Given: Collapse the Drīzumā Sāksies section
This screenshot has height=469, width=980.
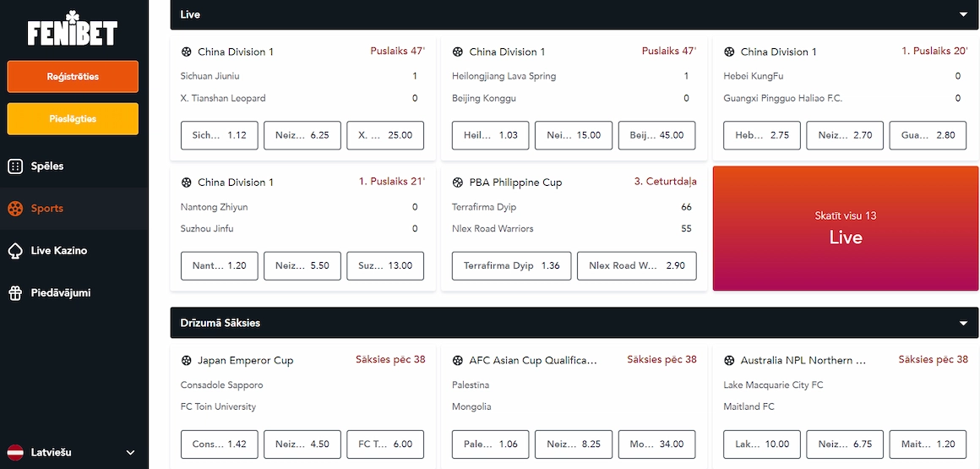Looking at the screenshot, I should (x=963, y=324).
